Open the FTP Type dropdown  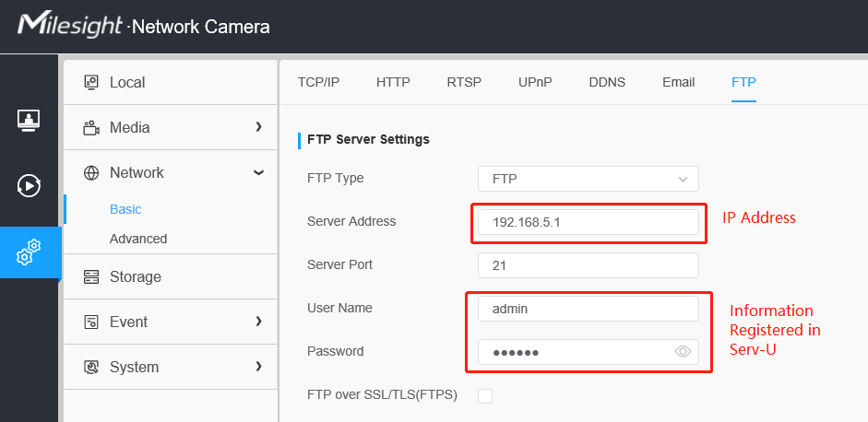pyautogui.click(x=588, y=179)
